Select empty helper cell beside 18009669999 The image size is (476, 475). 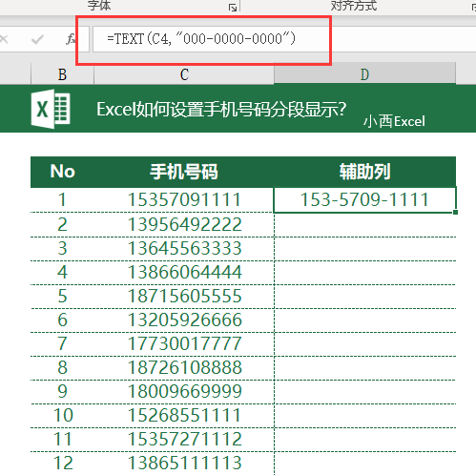364,391
